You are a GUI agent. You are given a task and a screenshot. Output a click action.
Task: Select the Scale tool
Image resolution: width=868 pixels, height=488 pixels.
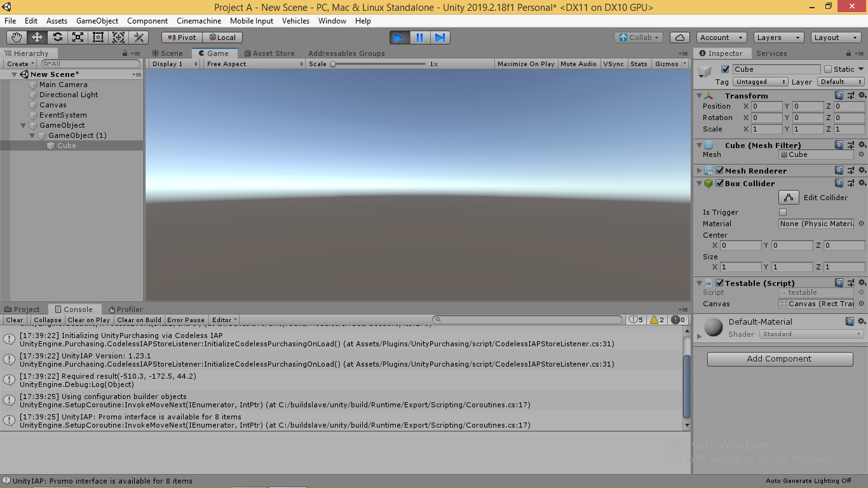(78, 37)
